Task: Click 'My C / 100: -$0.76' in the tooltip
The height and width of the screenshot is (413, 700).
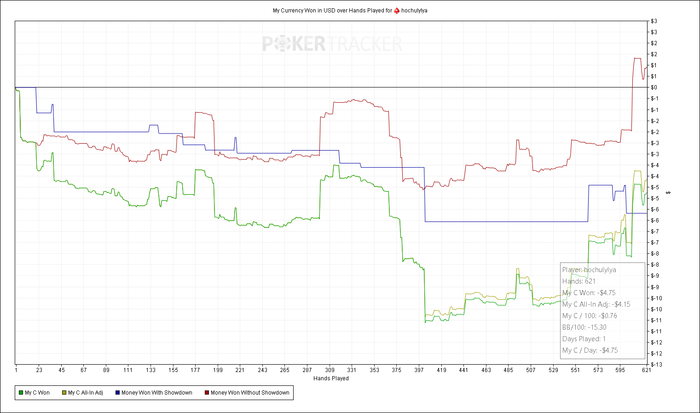Action: [x=589, y=316]
